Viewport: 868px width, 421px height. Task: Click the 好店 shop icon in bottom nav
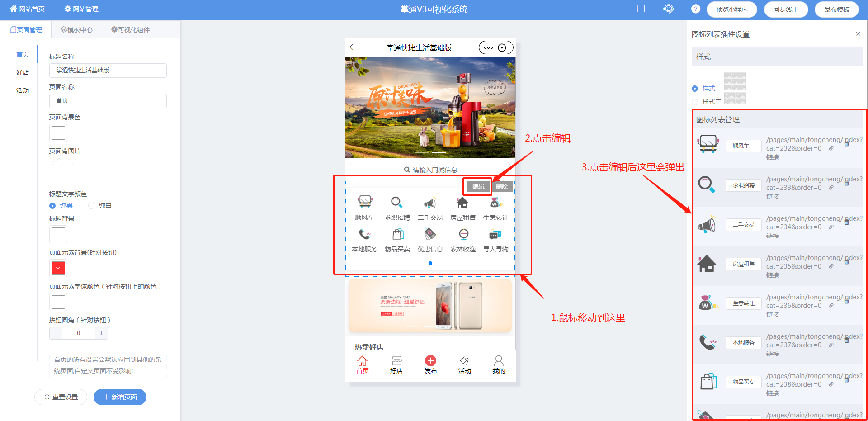(396, 360)
